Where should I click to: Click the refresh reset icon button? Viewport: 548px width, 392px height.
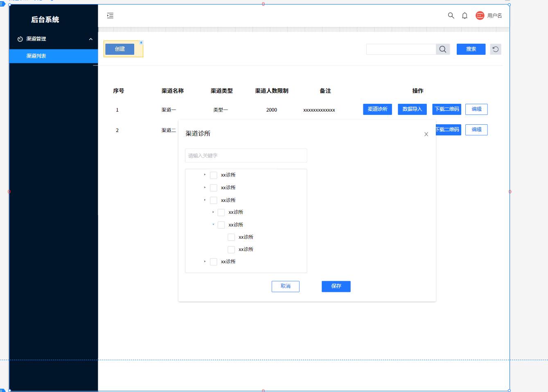pos(496,49)
